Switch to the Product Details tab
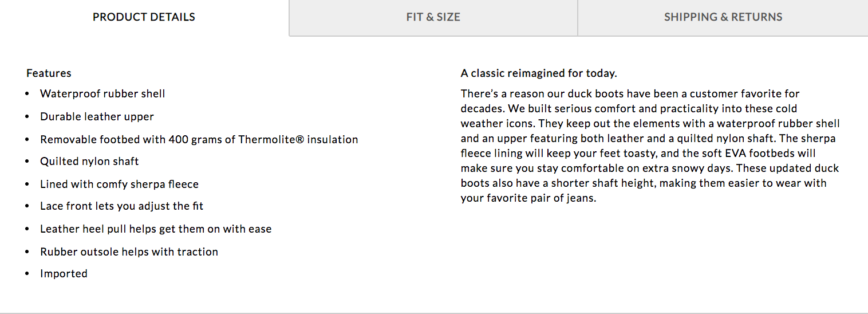This screenshot has width=868, height=314. coord(144,17)
